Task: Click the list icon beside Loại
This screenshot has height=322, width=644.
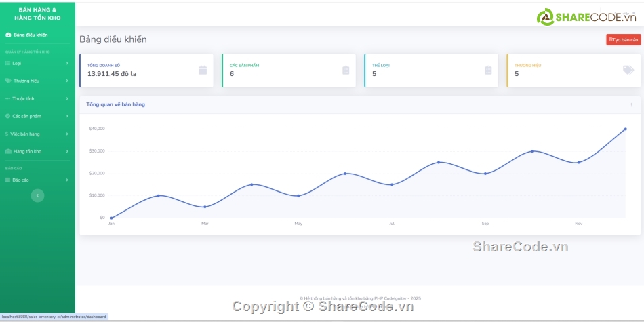Action: [x=7, y=63]
